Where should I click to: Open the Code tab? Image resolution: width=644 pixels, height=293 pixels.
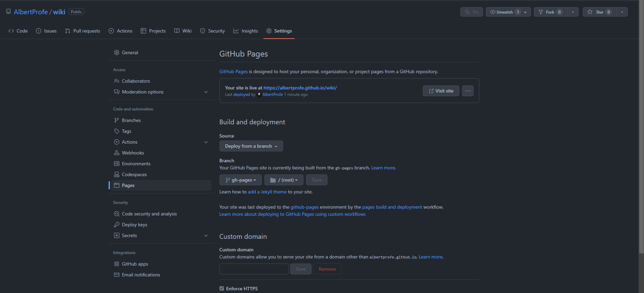click(x=18, y=31)
